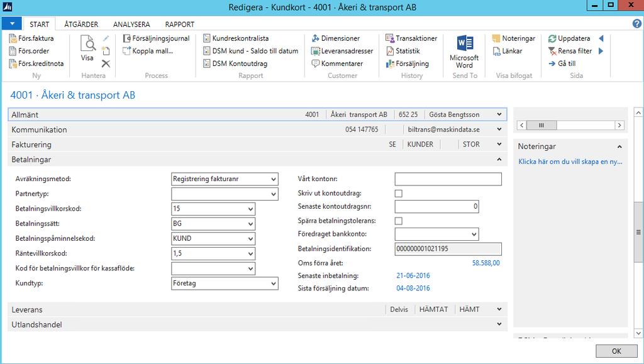Click the factbox scroll down arrow
Image resolution: width=644 pixels, height=364 pixels.
tap(638, 333)
